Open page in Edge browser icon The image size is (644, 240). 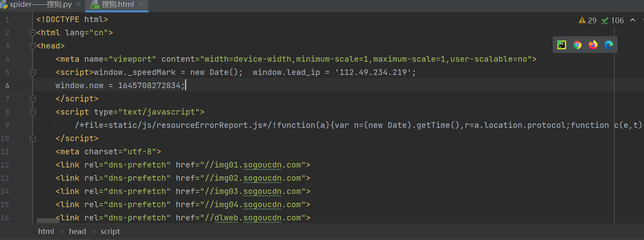(x=609, y=45)
